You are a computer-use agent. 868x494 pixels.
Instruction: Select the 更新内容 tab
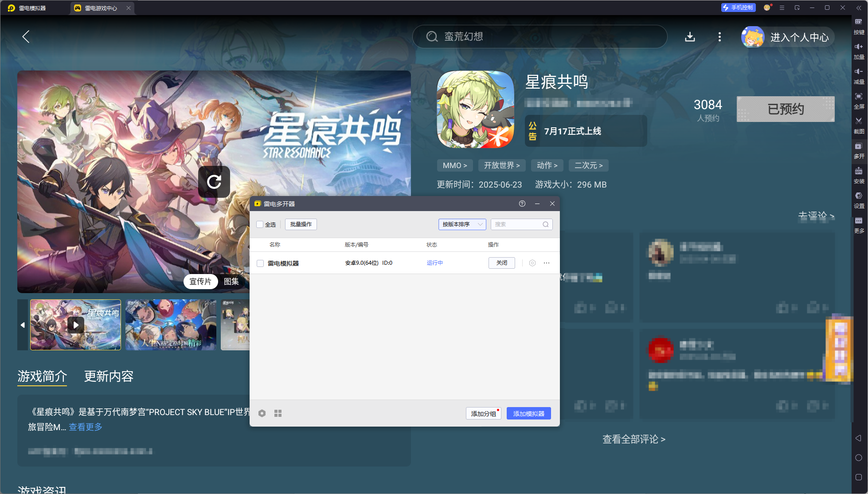(x=109, y=376)
